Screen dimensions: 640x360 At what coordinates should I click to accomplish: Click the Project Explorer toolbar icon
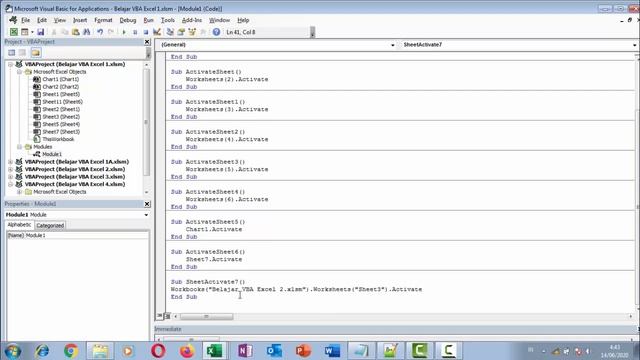point(170,32)
